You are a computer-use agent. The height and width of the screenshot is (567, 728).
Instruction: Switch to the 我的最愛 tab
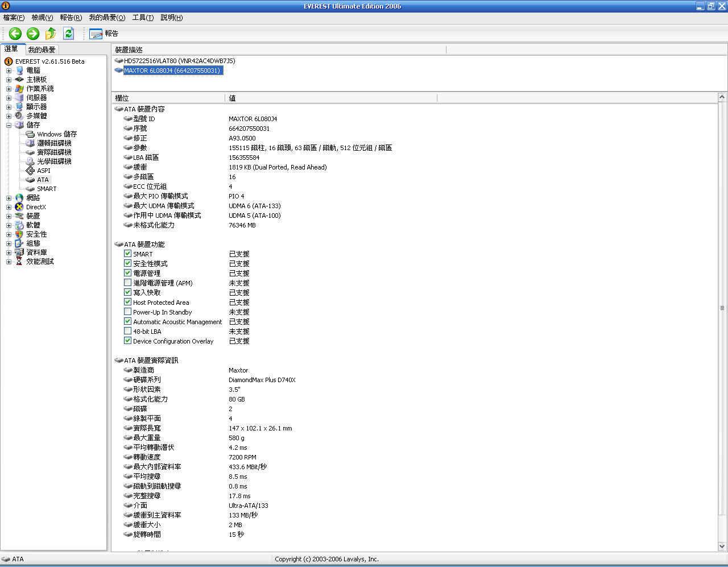[x=42, y=49]
